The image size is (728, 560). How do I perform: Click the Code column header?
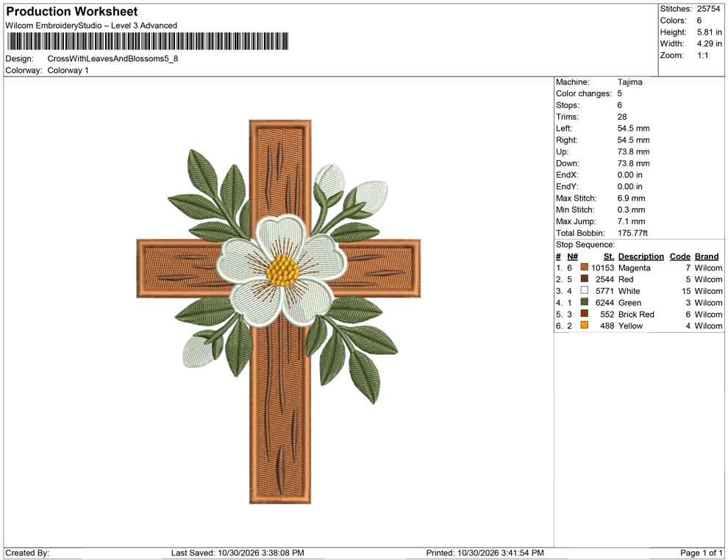tap(680, 256)
